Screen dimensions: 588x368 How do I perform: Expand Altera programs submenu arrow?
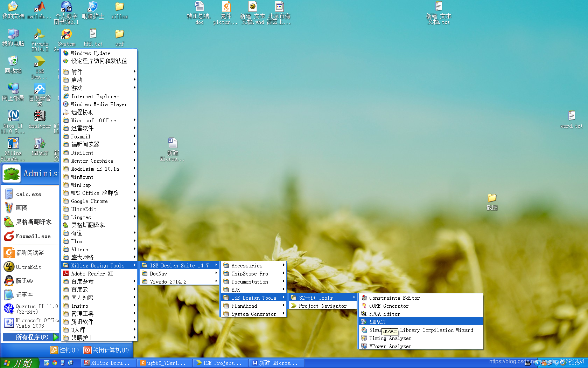[134, 249]
